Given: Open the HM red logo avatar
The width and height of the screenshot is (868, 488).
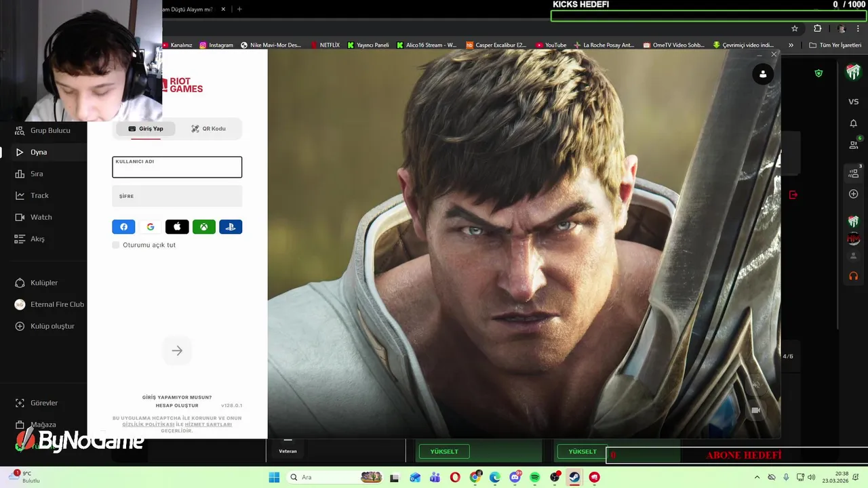Looking at the screenshot, I should pyautogui.click(x=854, y=239).
